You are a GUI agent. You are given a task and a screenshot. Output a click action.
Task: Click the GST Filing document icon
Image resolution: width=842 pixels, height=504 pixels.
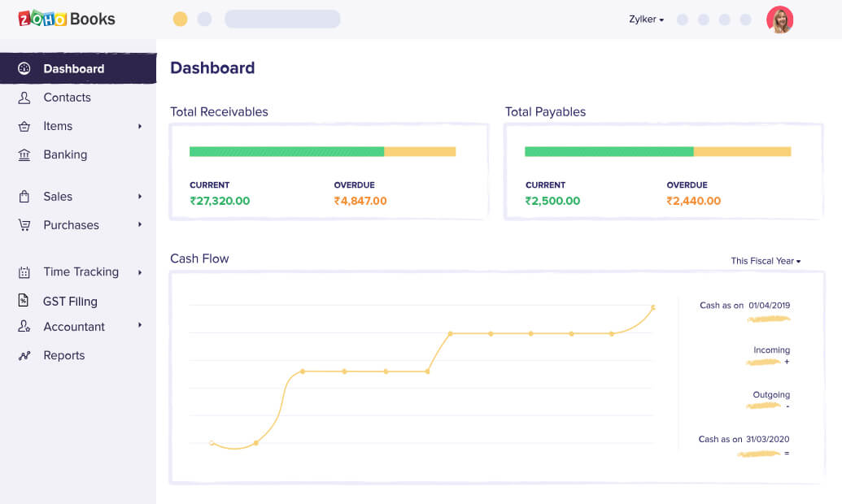pos(24,301)
